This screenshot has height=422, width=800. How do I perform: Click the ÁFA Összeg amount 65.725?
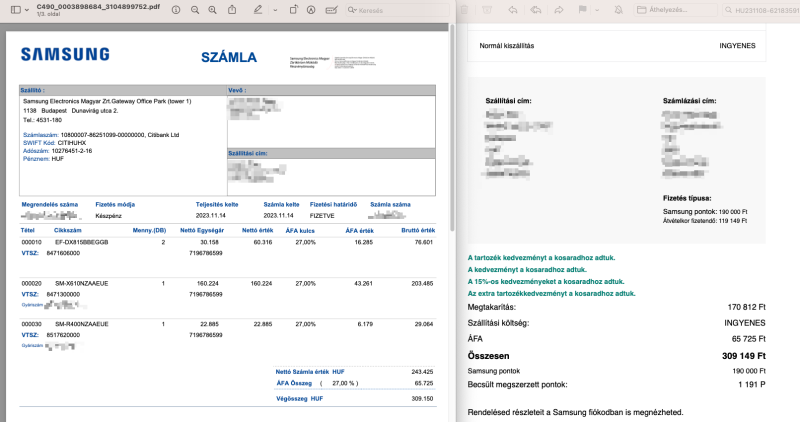[423, 383]
